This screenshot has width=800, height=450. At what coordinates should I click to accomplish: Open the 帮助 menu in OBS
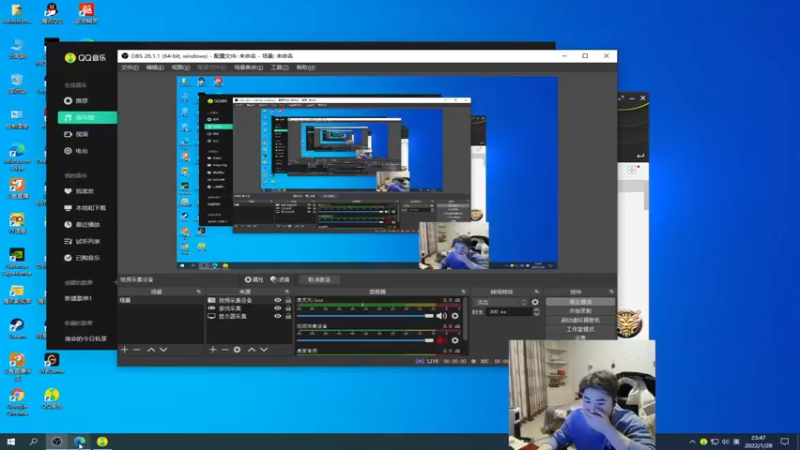coord(306,67)
